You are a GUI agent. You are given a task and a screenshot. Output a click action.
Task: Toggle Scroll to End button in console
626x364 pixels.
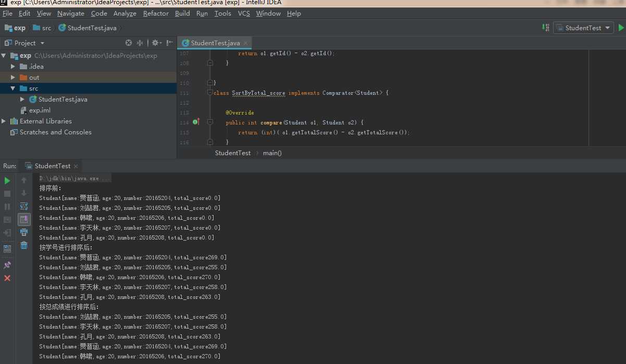(24, 219)
